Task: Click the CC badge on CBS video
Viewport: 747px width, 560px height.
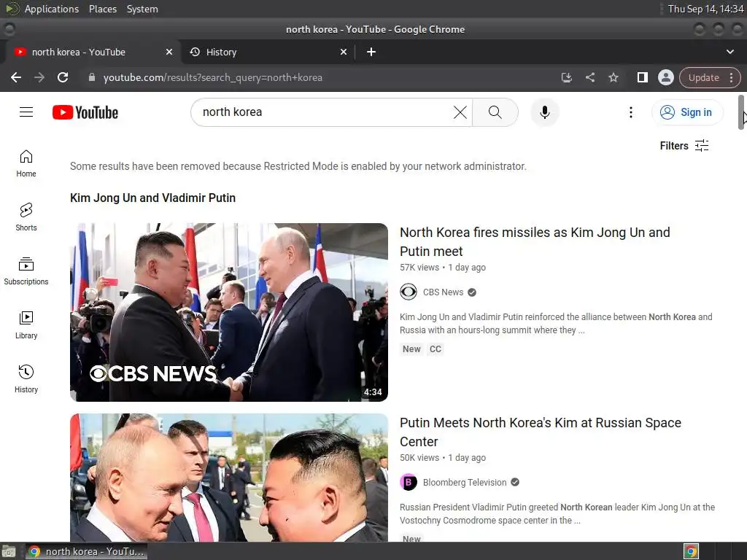Action: pyautogui.click(x=436, y=349)
